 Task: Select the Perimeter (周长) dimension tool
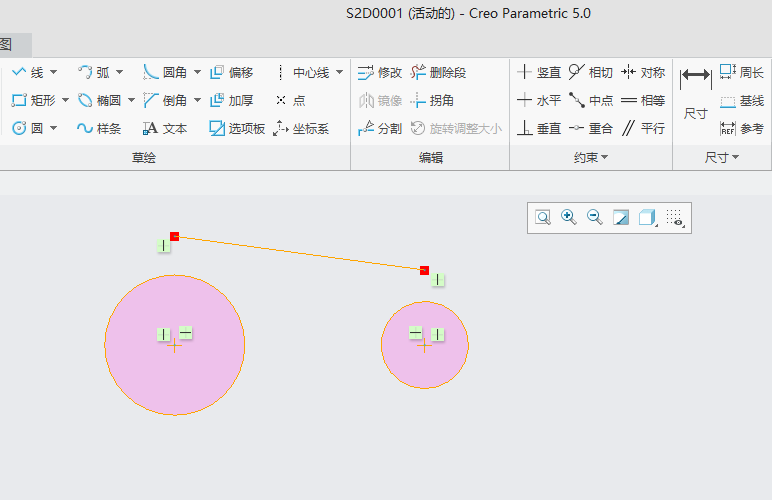pyautogui.click(x=741, y=73)
